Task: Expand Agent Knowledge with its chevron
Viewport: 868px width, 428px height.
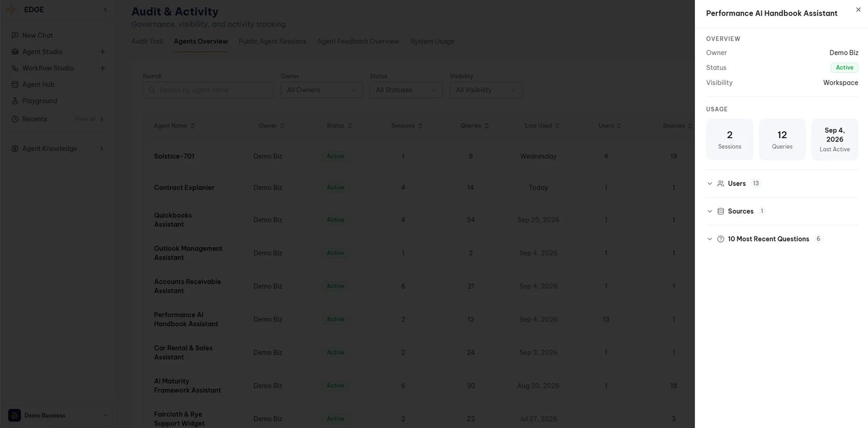Action: pyautogui.click(x=101, y=149)
